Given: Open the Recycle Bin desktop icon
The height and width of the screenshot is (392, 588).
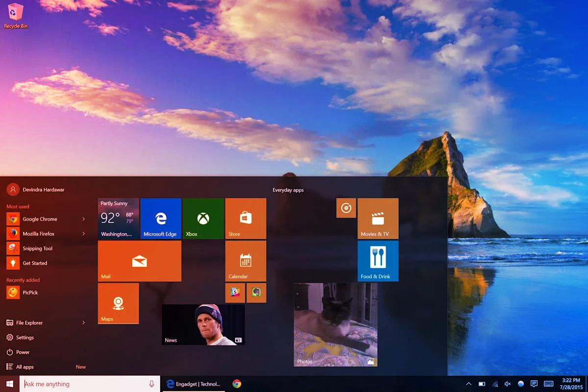Looking at the screenshot, I should [16, 16].
